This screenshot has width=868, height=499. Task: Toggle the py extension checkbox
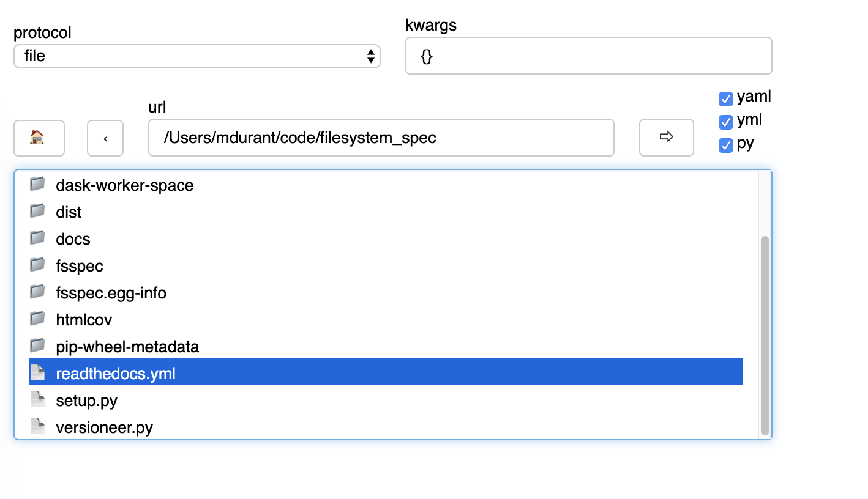click(725, 146)
